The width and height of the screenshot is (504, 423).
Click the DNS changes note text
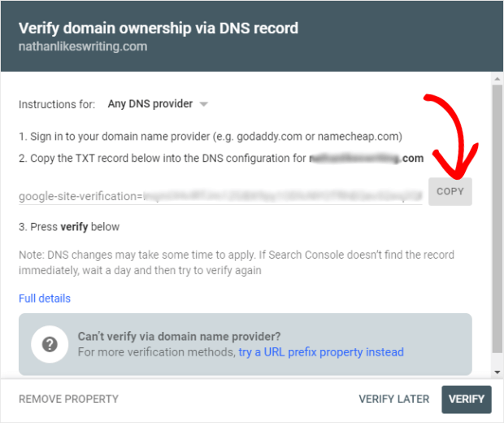coord(237,263)
